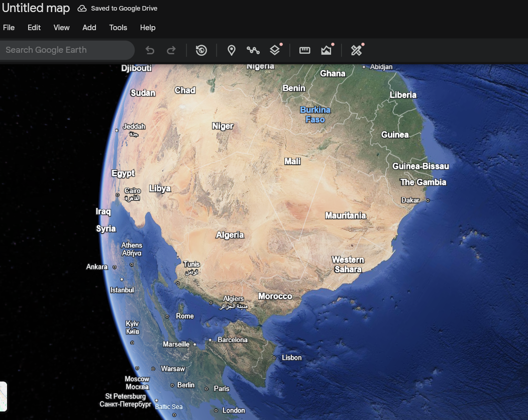
Task: Click the Barcelona city label
Action: [232, 340]
